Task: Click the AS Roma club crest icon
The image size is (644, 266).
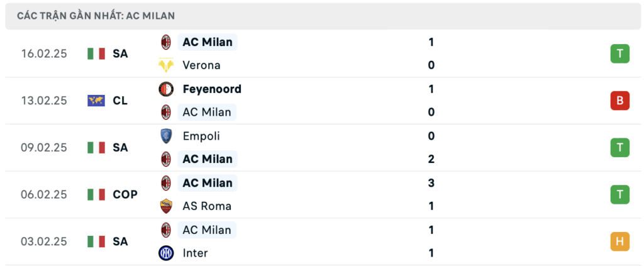Action: coord(166,206)
